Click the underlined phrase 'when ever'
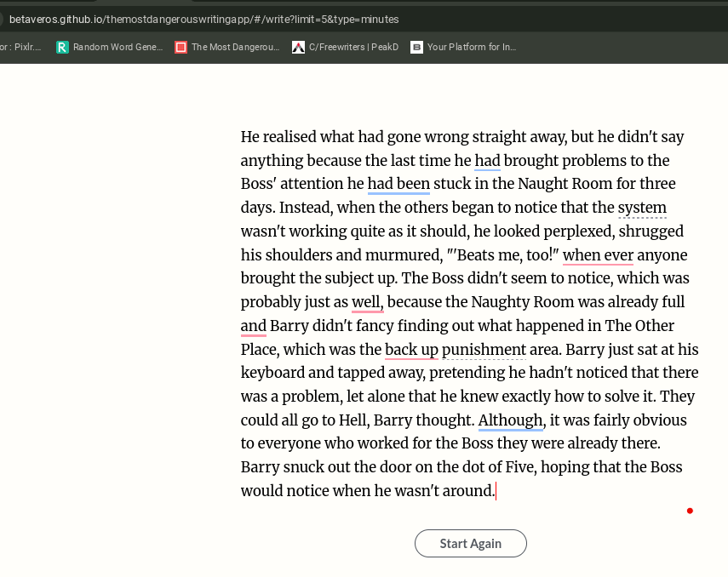Screen dimensions: 728x577 pos(598,255)
